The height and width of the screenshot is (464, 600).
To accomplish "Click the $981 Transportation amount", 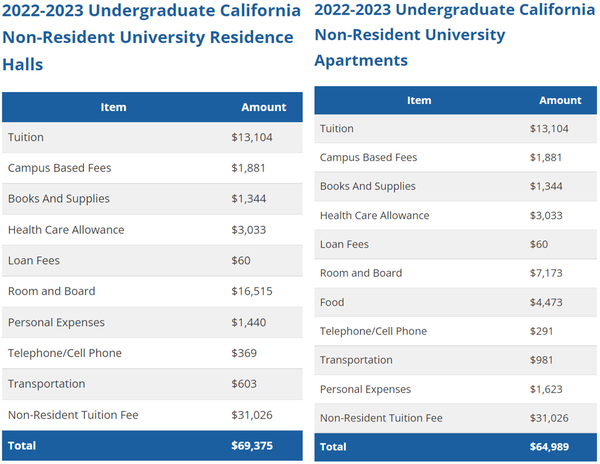I will coord(542,360).
